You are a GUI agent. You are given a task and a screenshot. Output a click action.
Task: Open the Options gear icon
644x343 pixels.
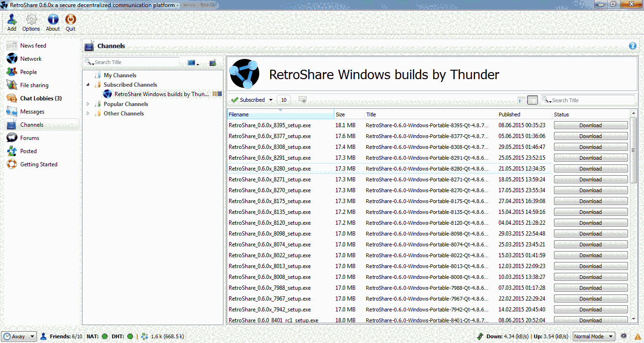[31, 22]
